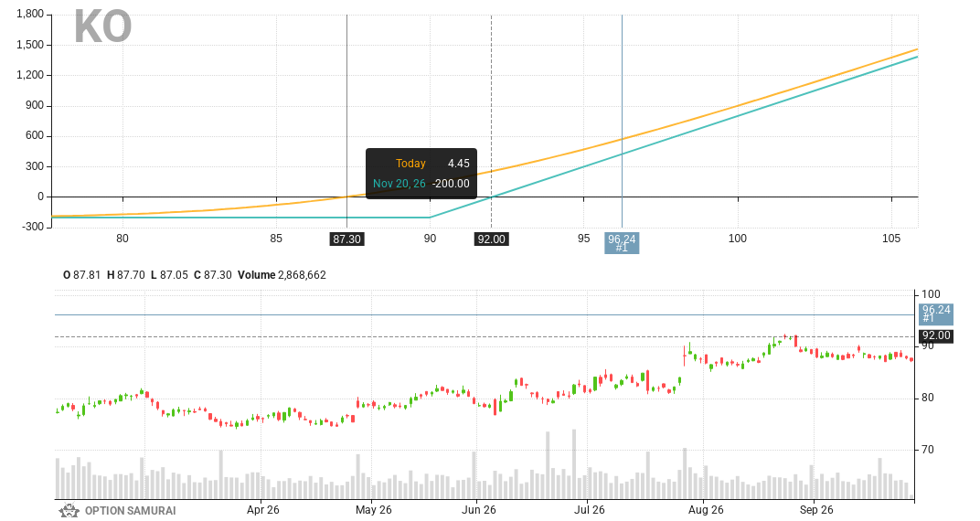
Task: Click the May 26 date axis label
Action: coord(374,510)
